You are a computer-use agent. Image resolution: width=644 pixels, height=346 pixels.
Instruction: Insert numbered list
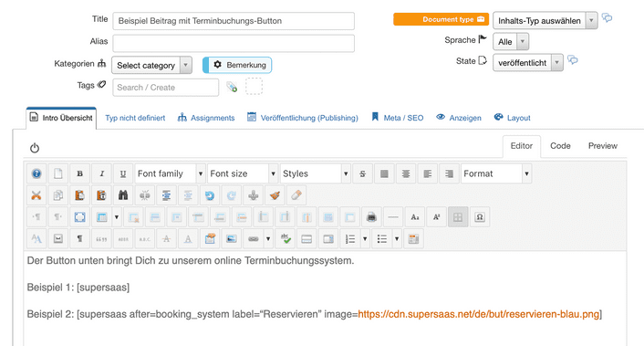[350, 239]
